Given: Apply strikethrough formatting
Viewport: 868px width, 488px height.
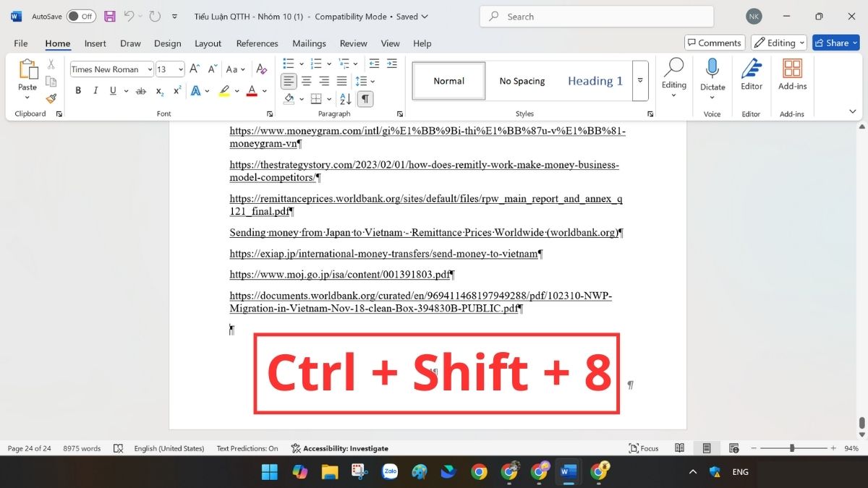Looking at the screenshot, I should pyautogui.click(x=141, y=91).
